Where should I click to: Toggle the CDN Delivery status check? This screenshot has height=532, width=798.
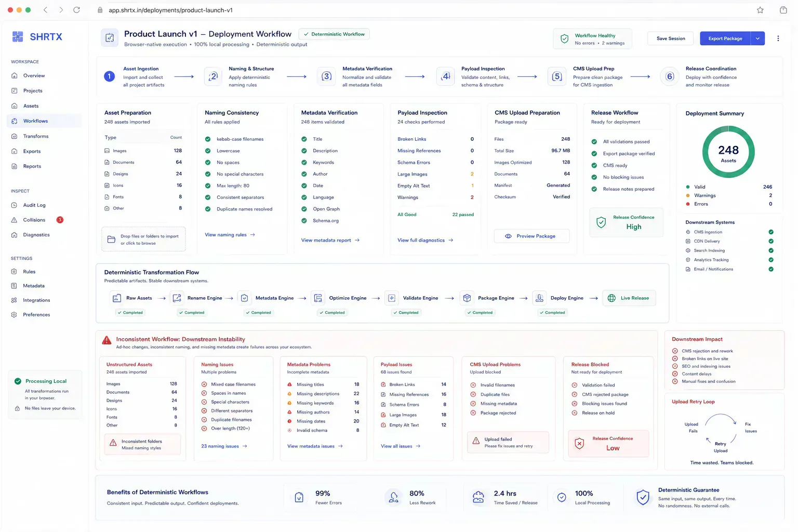tap(771, 241)
